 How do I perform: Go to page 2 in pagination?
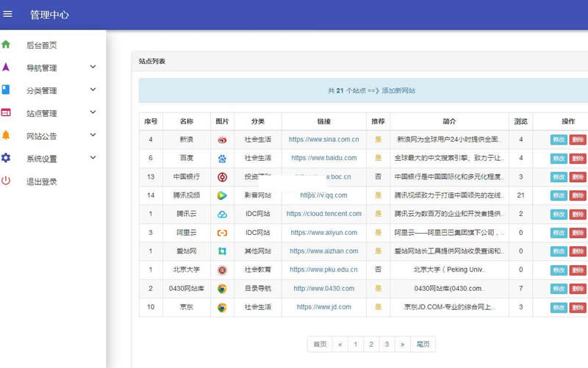(x=371, y=344)
